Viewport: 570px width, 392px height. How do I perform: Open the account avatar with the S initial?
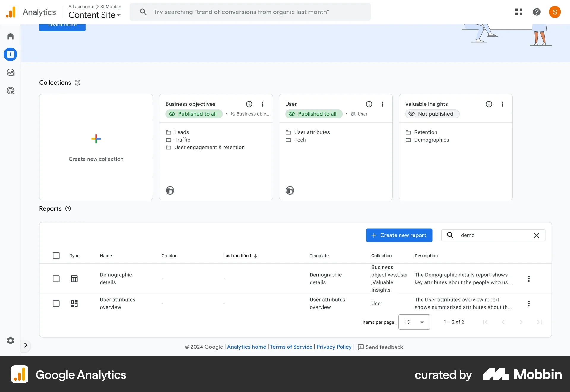coord(555,12)
